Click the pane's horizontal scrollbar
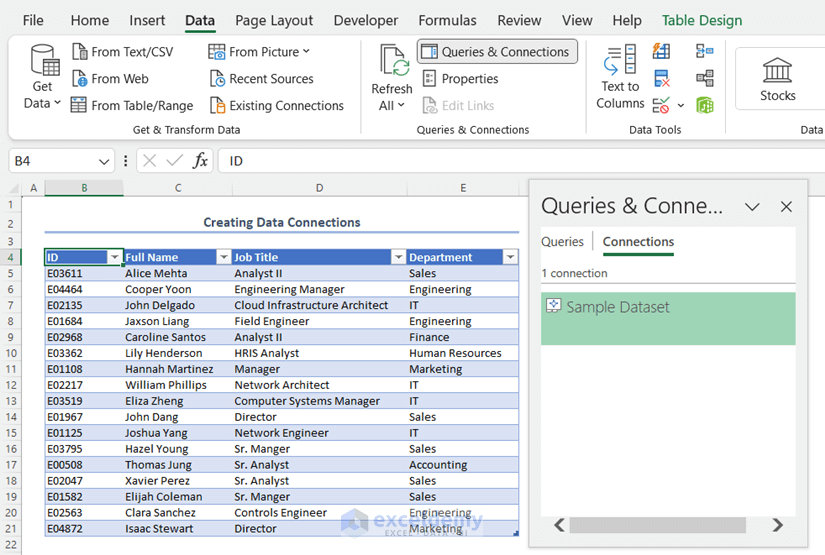 point(657,526)
